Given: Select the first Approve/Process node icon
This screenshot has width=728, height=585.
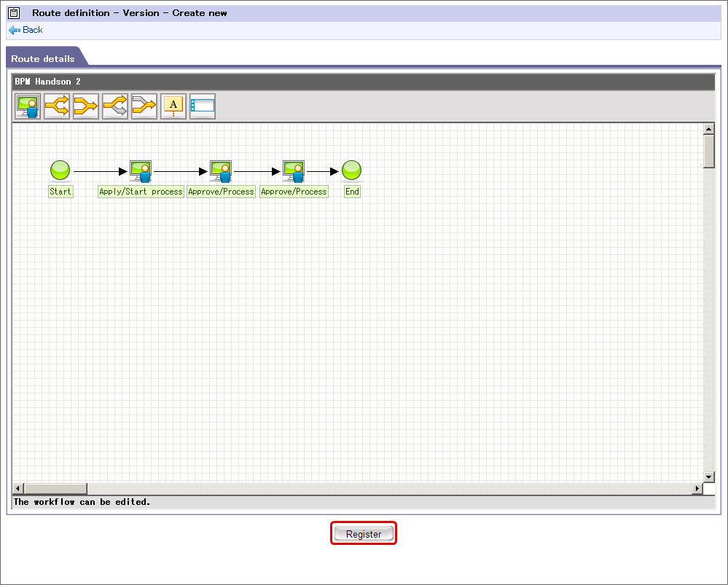Looking at the screenshot, I should click(x=221, y=171).
